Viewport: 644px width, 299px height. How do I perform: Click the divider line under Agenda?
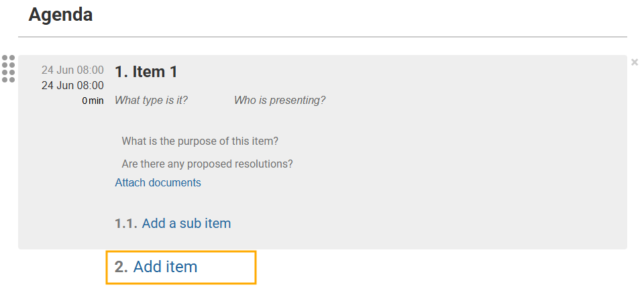pyautogui.click(x=322, y=36)
